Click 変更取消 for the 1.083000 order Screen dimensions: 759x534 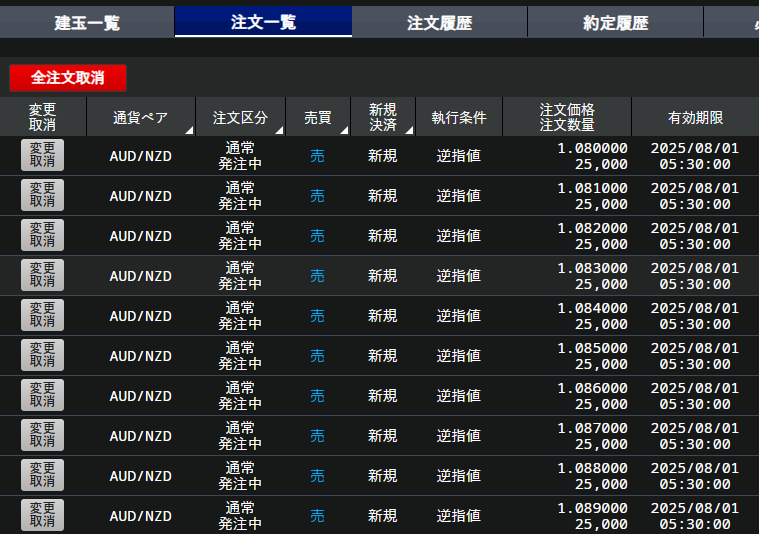[x=42, y=275]
